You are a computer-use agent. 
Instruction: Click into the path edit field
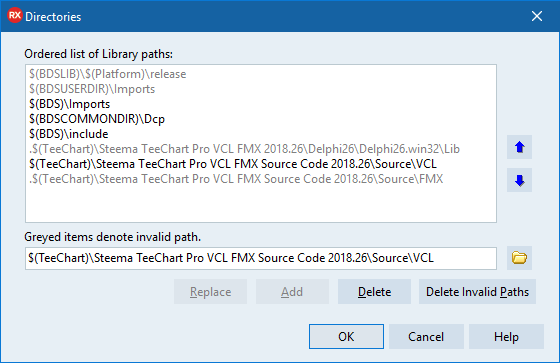coord(261,258)
